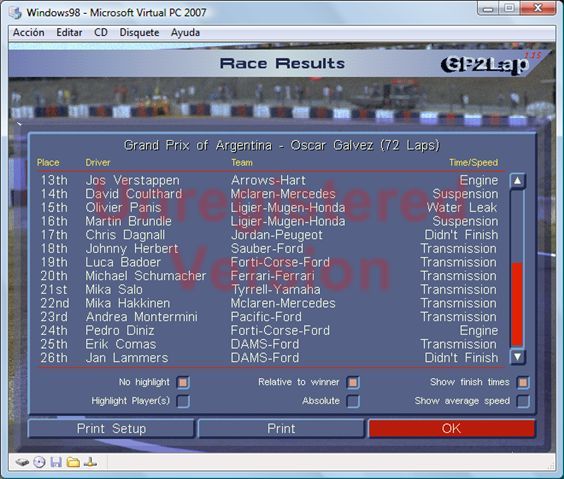This screenshot has width=564, height=479.
Task: Click the results list up arrow
Action: click(x=517, y=181)
